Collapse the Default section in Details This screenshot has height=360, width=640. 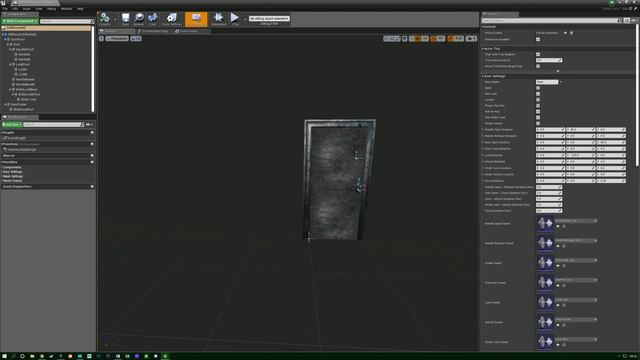483,27
